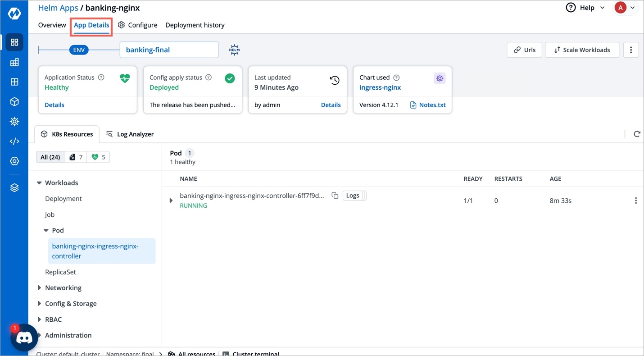Open the three-dot menu in the pod row
This screenshot has width=644, height=356.
635,201
